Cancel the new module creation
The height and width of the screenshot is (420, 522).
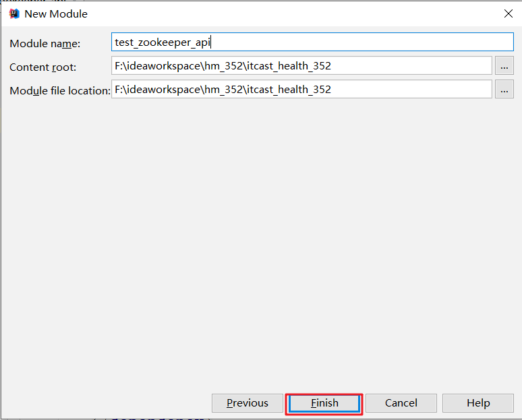401,403
